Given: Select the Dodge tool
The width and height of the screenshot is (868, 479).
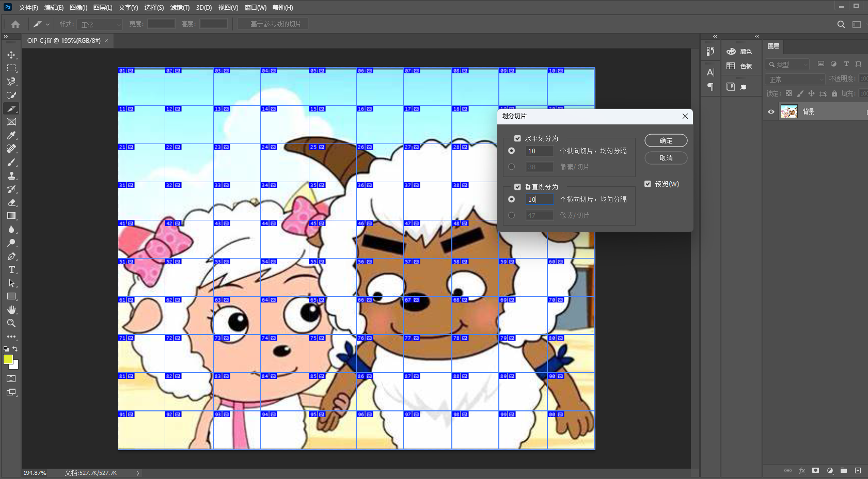Looking at the screenshot, I should pyautogui.click(x=11, y=243).
